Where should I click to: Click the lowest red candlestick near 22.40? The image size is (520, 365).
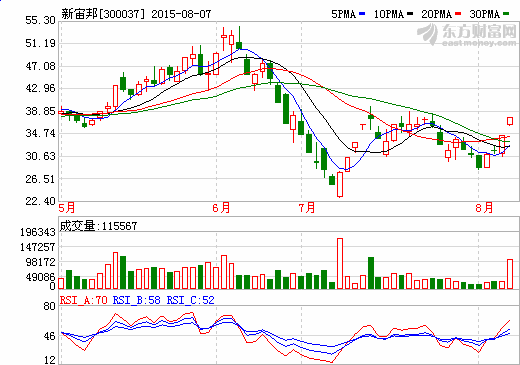[x=340, y=184]
